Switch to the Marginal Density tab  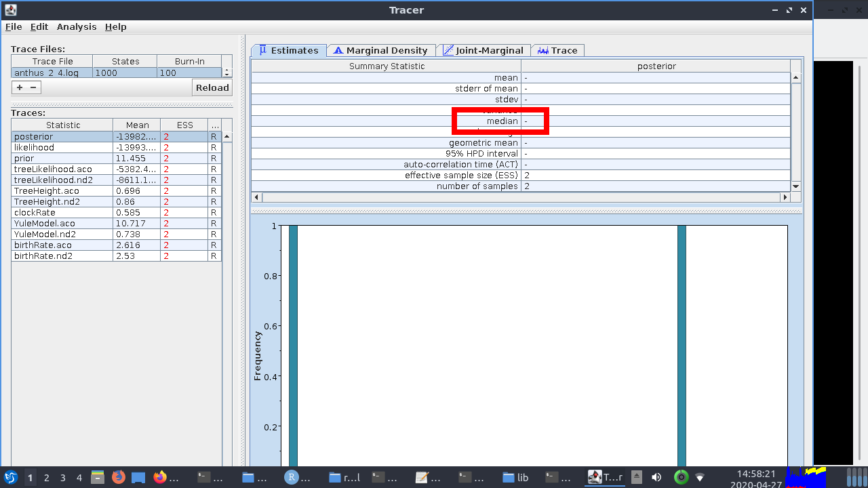point(381,49)
